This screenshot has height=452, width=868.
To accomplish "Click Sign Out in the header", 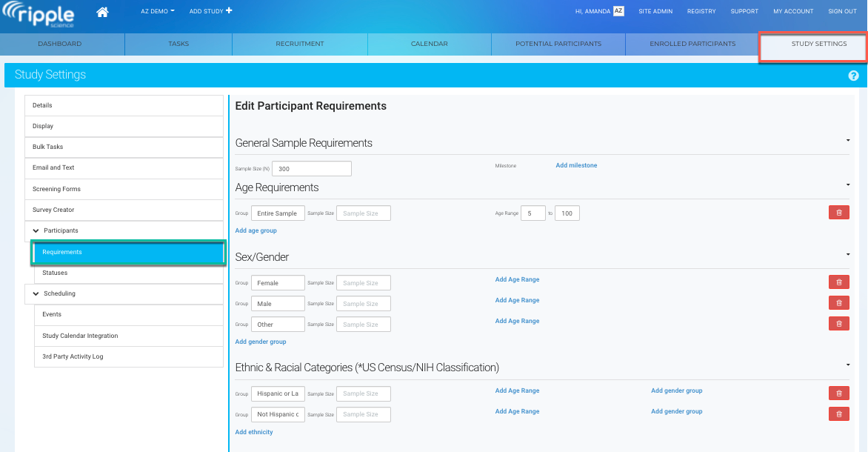I will click(842, 11).
